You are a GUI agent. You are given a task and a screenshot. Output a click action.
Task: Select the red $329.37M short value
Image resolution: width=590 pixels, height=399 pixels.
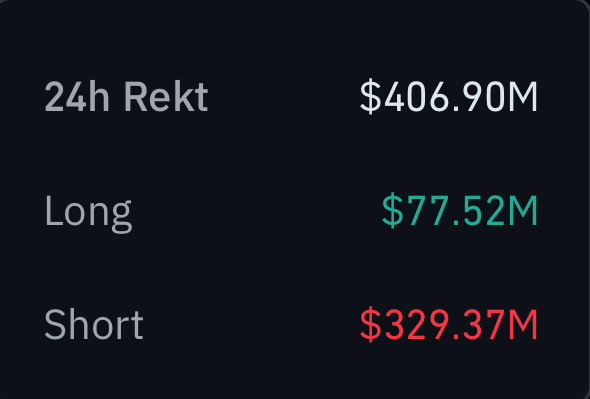click(x=449, y=324)
